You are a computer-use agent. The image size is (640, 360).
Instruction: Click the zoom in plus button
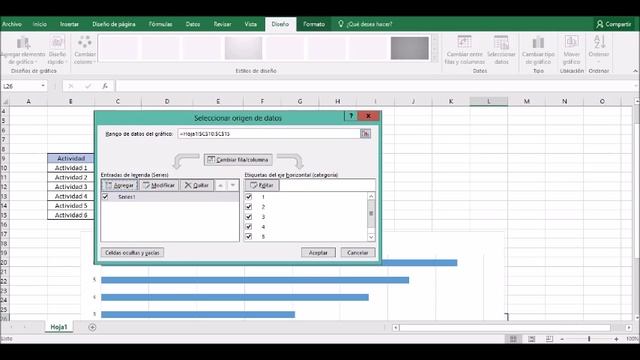616,339
